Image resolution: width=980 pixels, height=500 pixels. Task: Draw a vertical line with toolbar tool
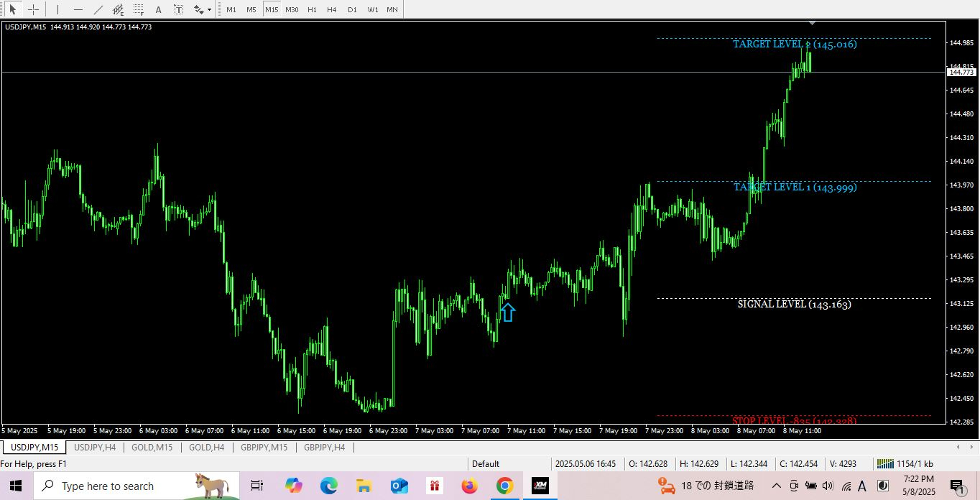pos(57,10)
